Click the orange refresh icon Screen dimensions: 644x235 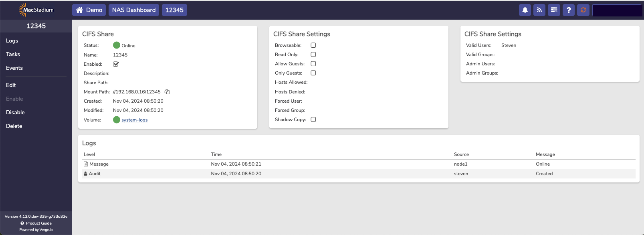[583, 10]
